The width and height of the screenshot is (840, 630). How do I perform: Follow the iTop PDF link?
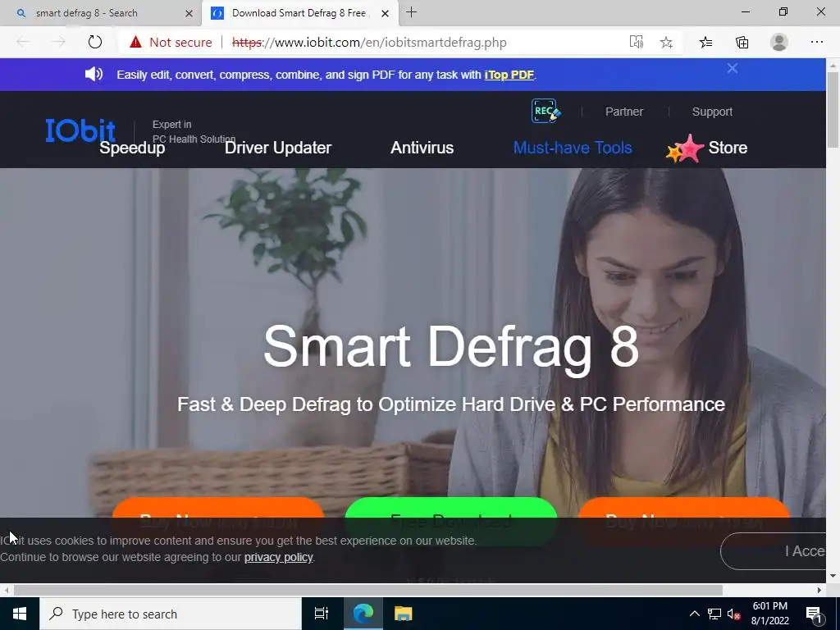coord(509,75)
